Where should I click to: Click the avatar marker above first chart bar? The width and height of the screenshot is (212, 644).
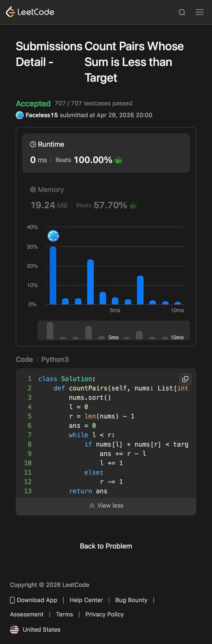53,236
